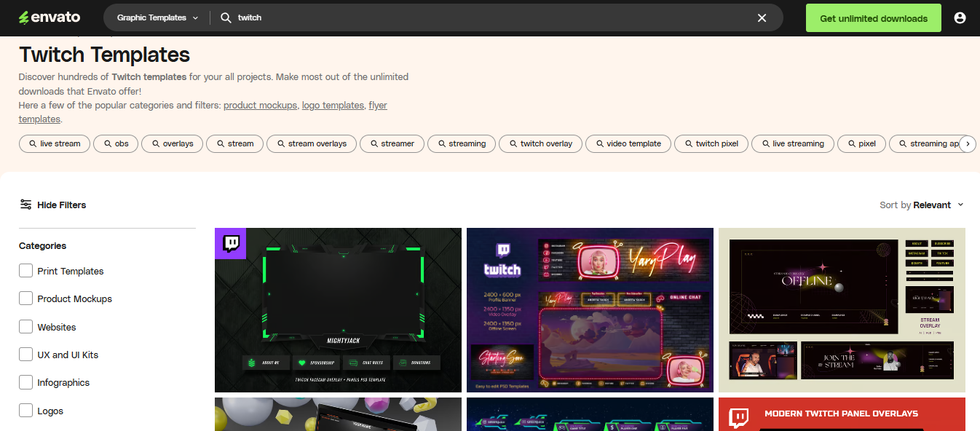Click the search magnifier icon
980x431 pixels.
[226, 17]
